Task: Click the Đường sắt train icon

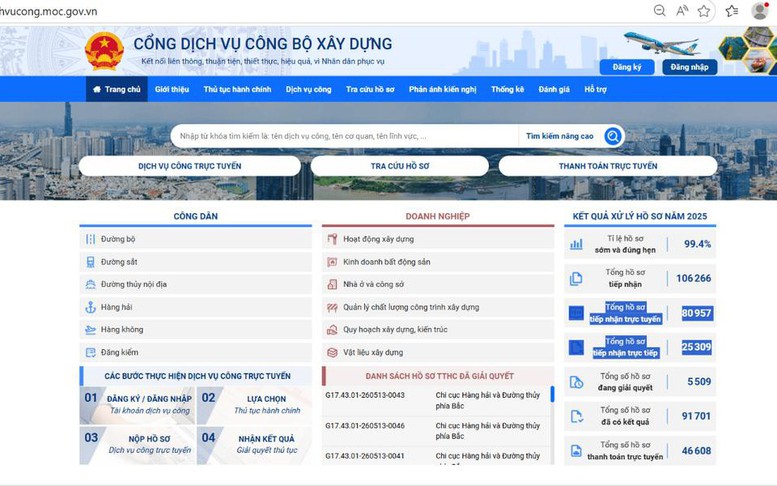Action: 90,262
